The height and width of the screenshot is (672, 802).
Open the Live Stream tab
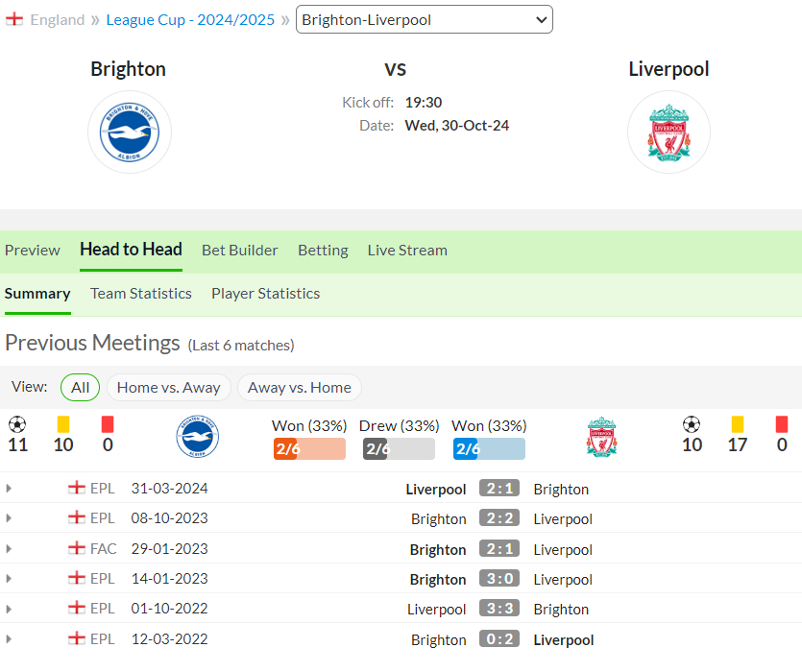pos(407,251)
